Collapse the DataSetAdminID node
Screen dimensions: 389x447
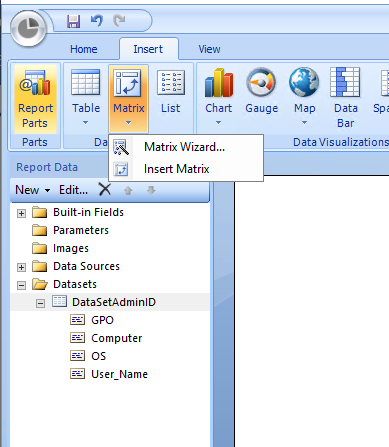pyautogui.click(x=40, y=303)
